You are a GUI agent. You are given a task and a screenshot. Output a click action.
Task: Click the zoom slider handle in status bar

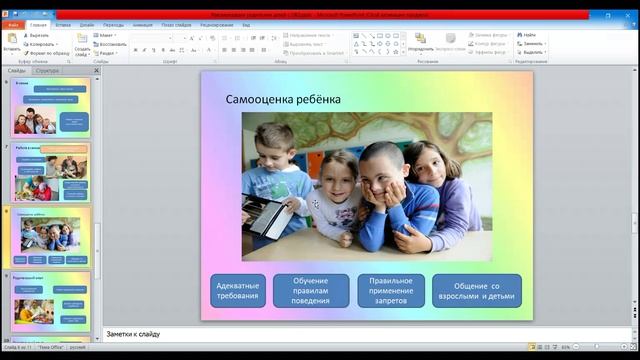click(596, 347)
